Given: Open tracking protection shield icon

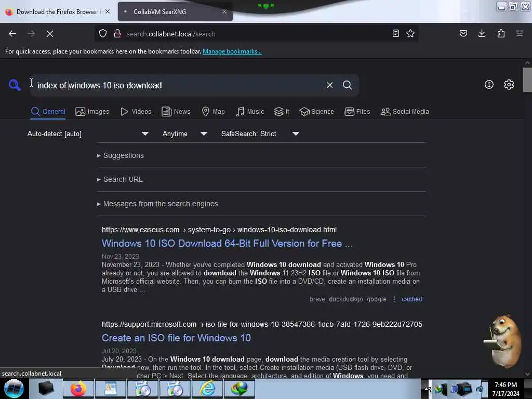Looking at the screenshot, I should (x=102, y=34).
